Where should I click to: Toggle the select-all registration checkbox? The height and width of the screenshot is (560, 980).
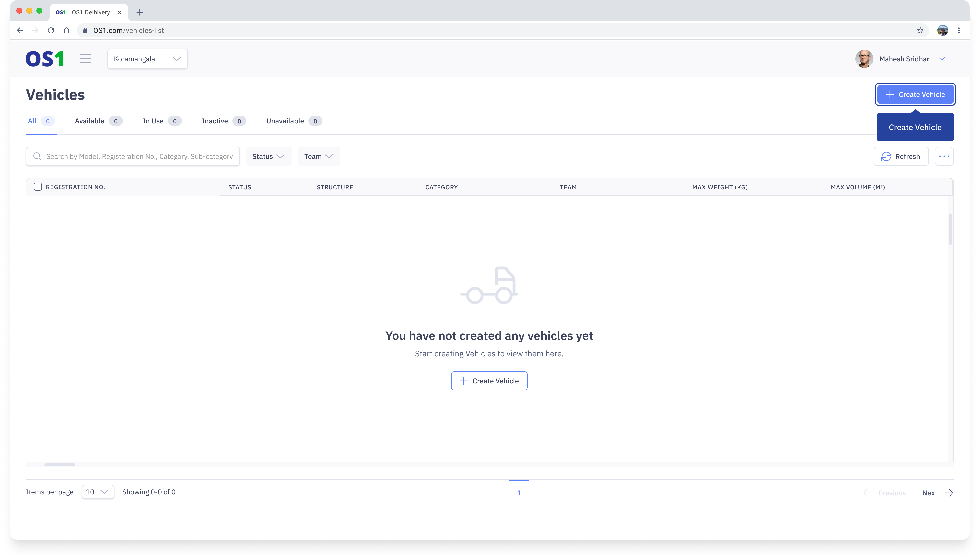click(38, 187)
